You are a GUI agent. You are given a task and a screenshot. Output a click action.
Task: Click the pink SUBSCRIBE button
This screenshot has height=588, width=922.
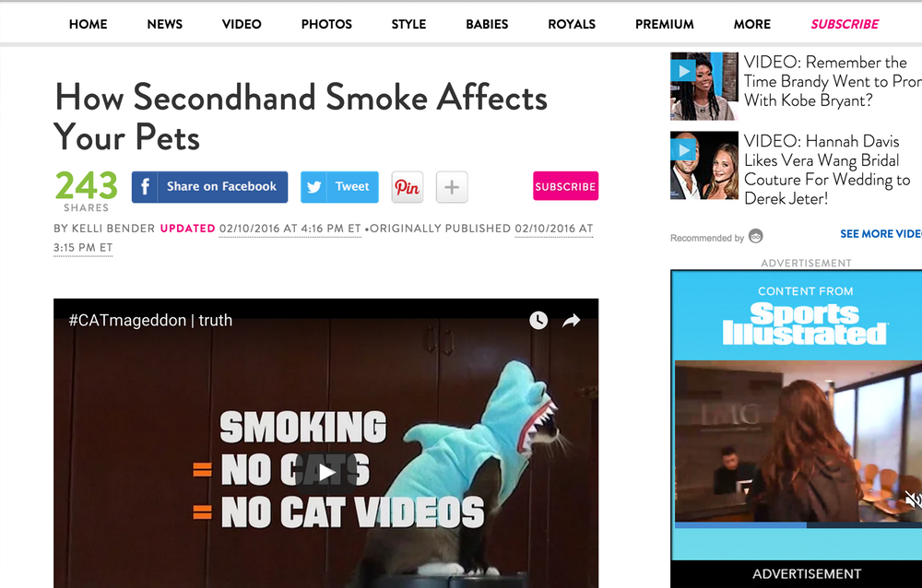point(566,186)
